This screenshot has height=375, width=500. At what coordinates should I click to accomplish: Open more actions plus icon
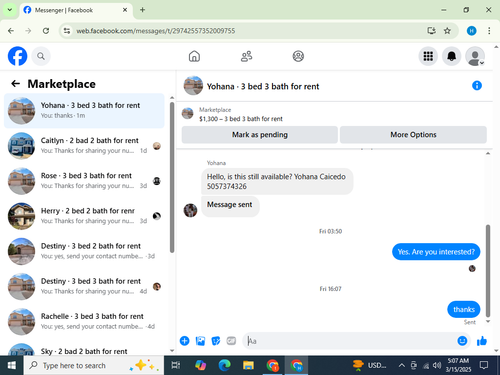pos(184,341)
